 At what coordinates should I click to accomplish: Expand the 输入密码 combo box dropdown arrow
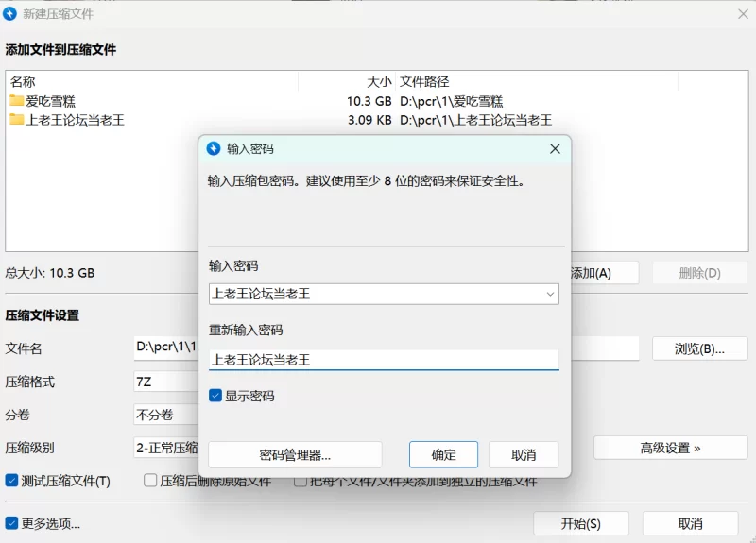coord(550,295)
